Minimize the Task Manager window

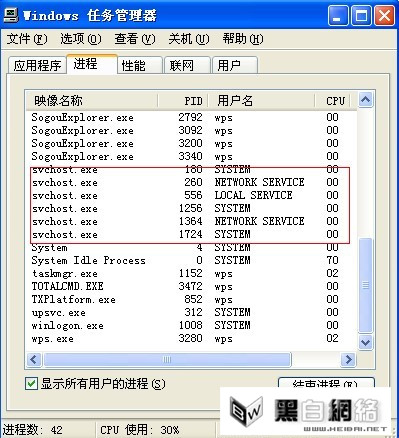(x=338, y=15)
